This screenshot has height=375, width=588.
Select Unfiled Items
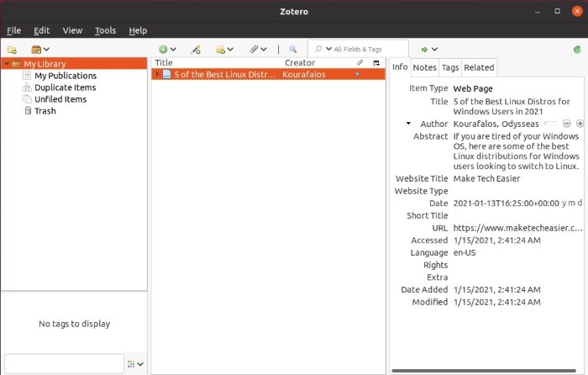[60, 99]
